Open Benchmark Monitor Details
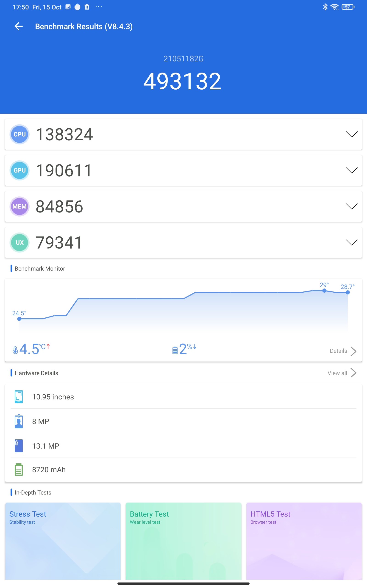The height and width of the screenshot is (588, 367). [x=343, y=351]
